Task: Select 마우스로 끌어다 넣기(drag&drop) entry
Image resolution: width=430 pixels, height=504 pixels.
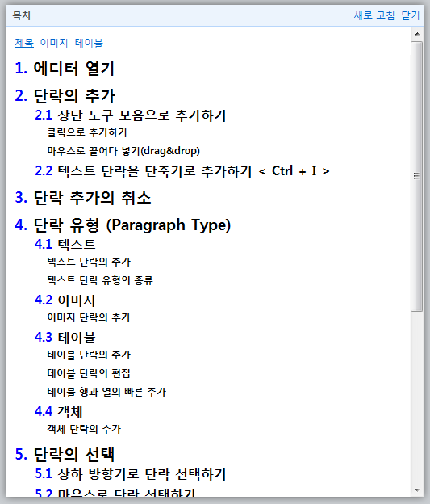Action: coord(123,151)
